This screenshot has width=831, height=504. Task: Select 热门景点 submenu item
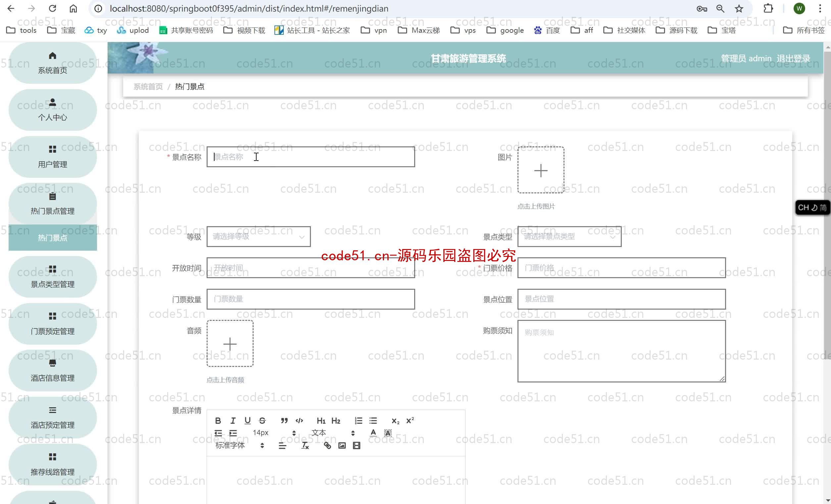click(x=53, y=238)
